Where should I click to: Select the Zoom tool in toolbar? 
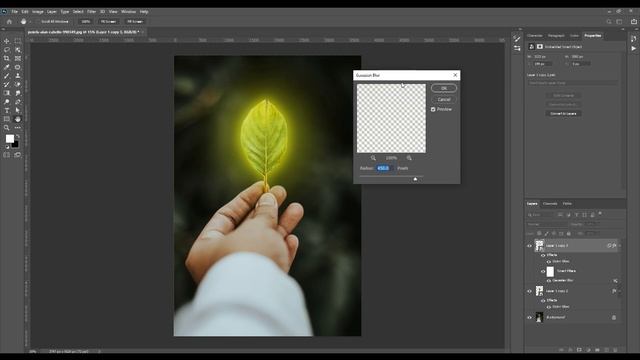click(7, 128)
